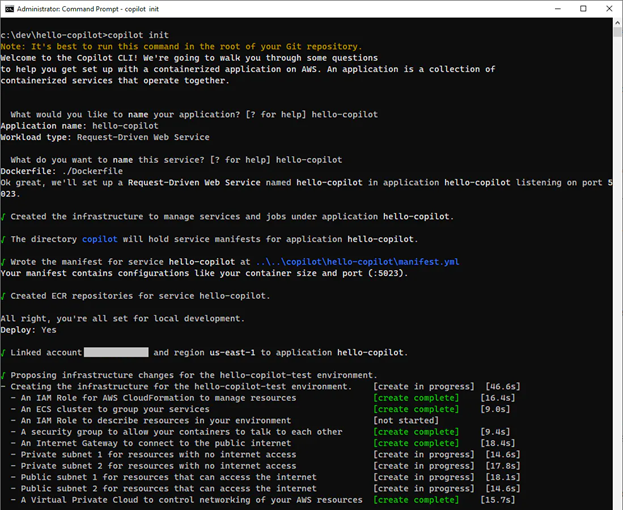Click 'Welcome to the Copilot CLI!' line
The width and height of the screenshot is (623, 510).
(x=189, y=58)
